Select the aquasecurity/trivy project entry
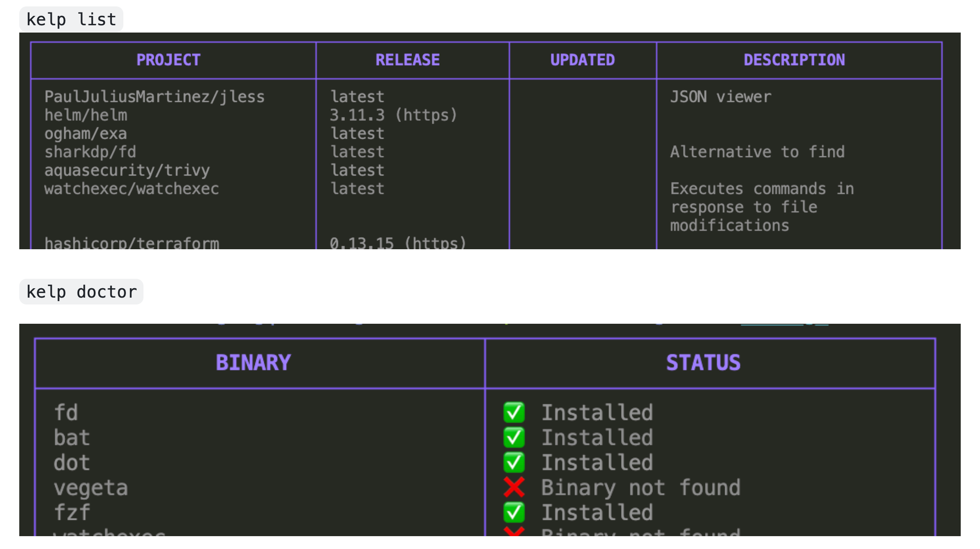This screenshot has width=980, height=549. (127, 170)
